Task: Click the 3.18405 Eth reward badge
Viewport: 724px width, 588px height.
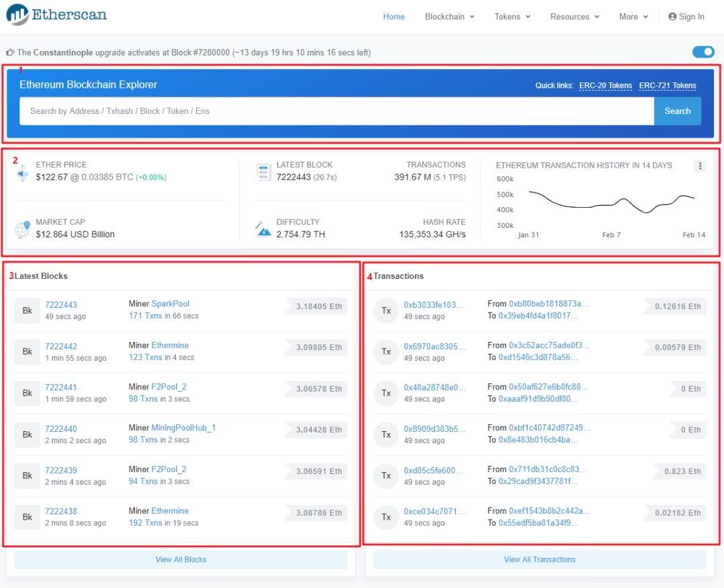Action: 316,306
